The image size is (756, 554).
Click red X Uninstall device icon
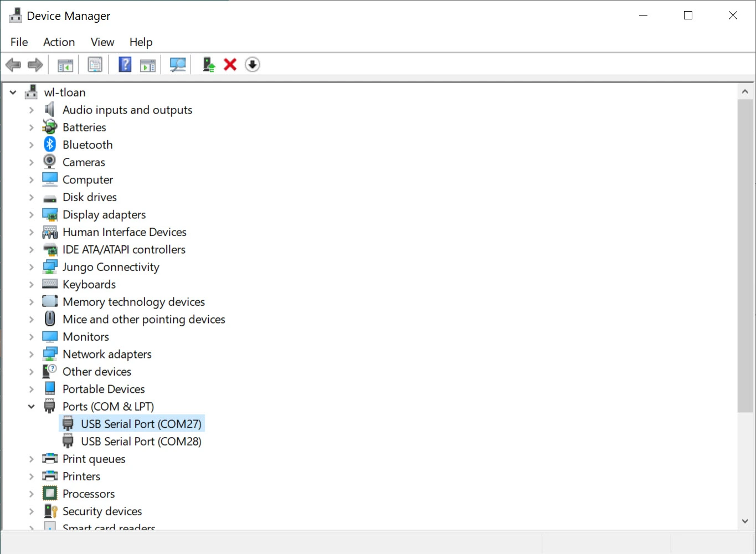pyautogui.click(x=230, y=65)
